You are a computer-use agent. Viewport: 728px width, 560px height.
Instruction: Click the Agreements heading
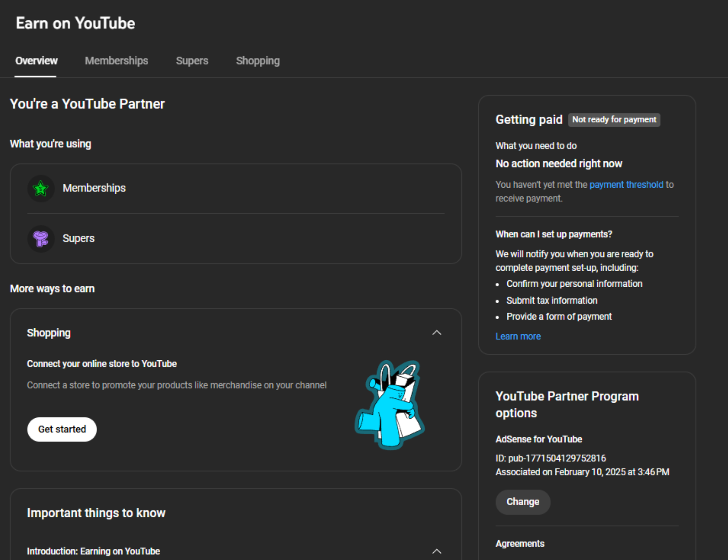point(520,544)
